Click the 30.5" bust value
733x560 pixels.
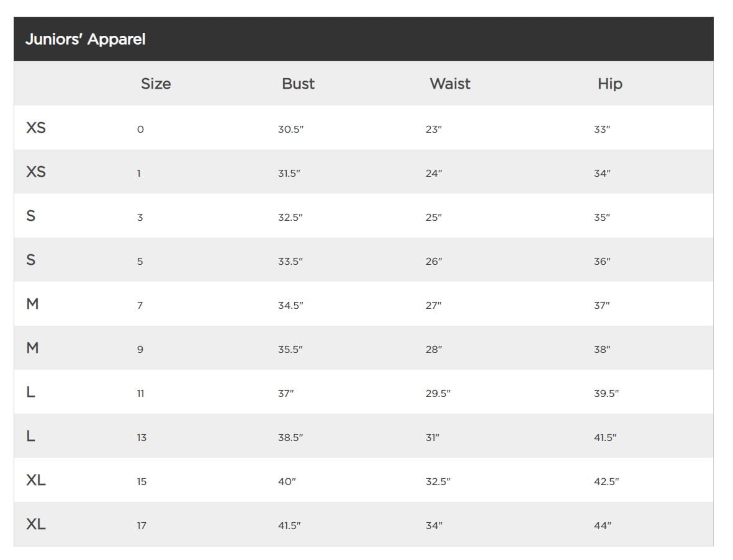point(290,130)
